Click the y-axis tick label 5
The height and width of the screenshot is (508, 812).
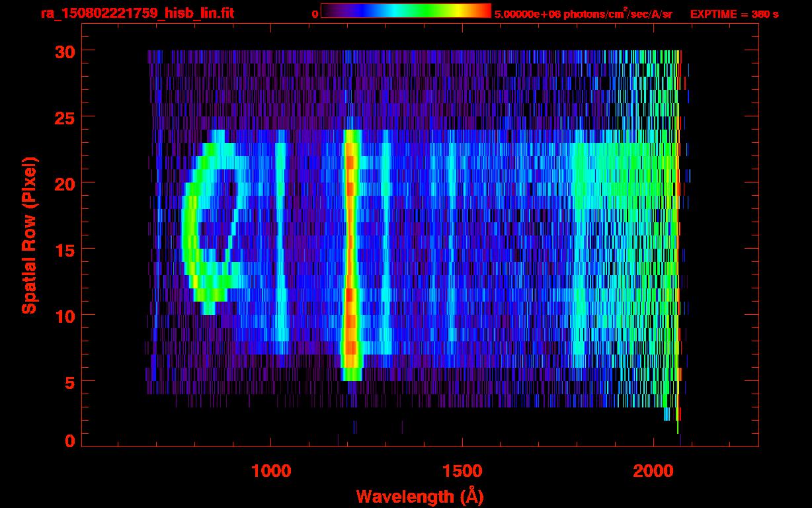point(69,382)
